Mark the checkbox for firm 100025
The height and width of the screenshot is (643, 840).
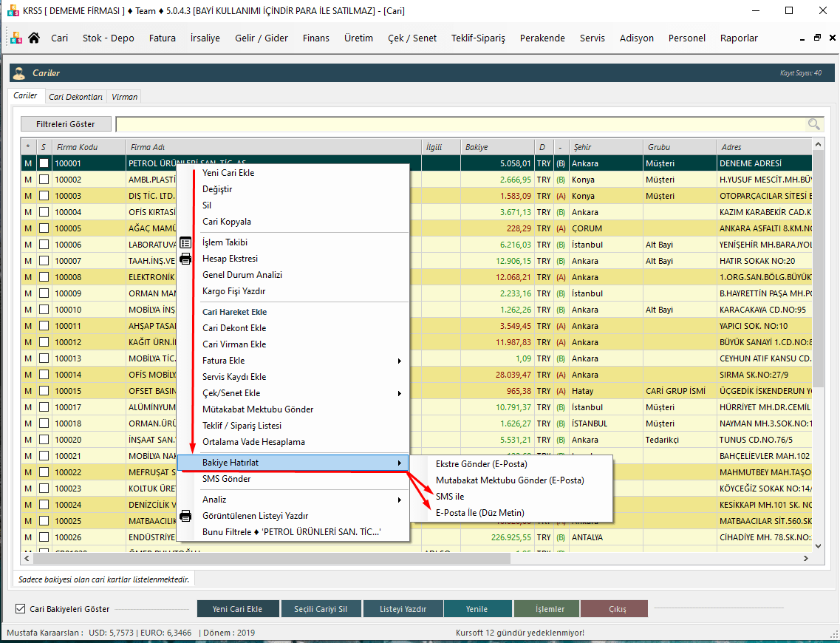point(44,521)
